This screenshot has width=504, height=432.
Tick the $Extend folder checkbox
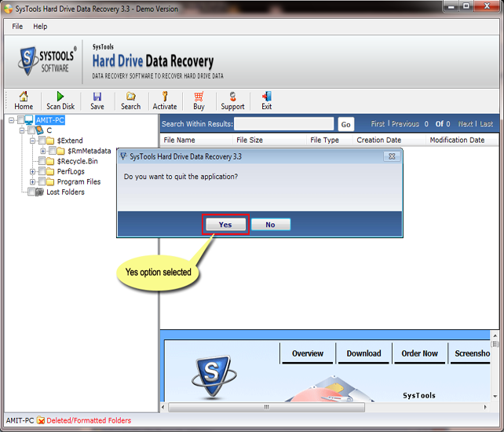[x=42, y=141]
